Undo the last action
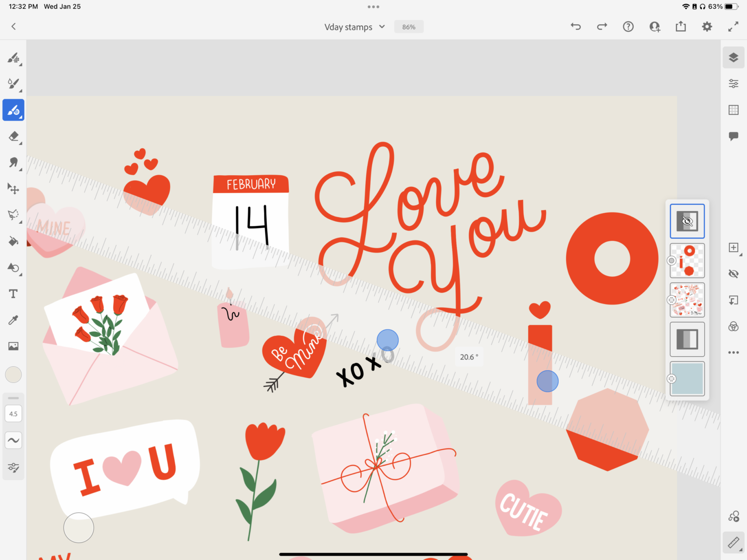747x560 pixels. 575,27
